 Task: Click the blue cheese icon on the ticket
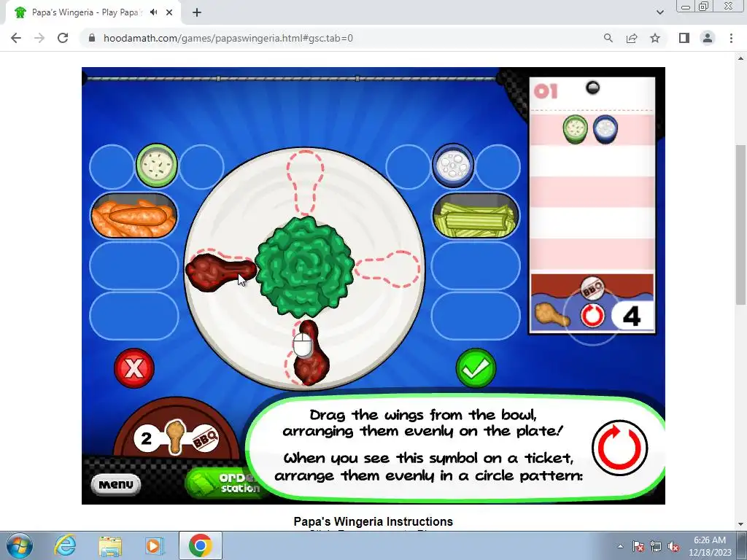coord(605,130)
